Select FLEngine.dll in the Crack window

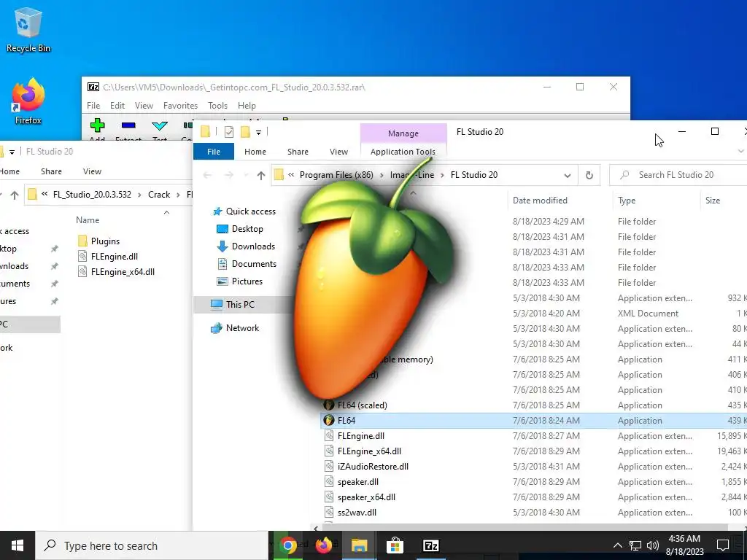[x=115, y=256]
